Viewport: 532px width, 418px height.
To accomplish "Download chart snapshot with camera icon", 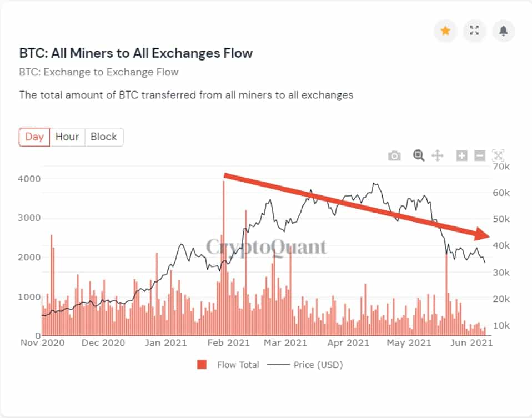I will point(394,156).
